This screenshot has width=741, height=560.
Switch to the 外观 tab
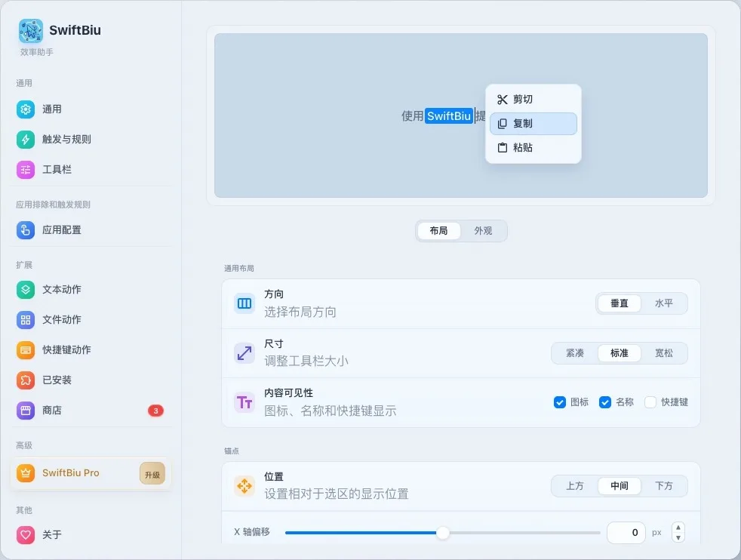click(x=483, y=231)
